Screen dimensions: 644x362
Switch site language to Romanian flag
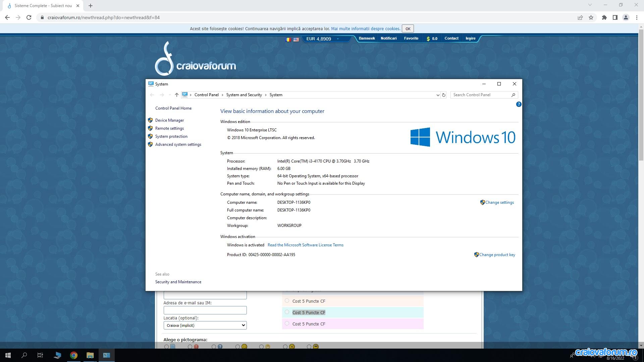pos(288,39)
